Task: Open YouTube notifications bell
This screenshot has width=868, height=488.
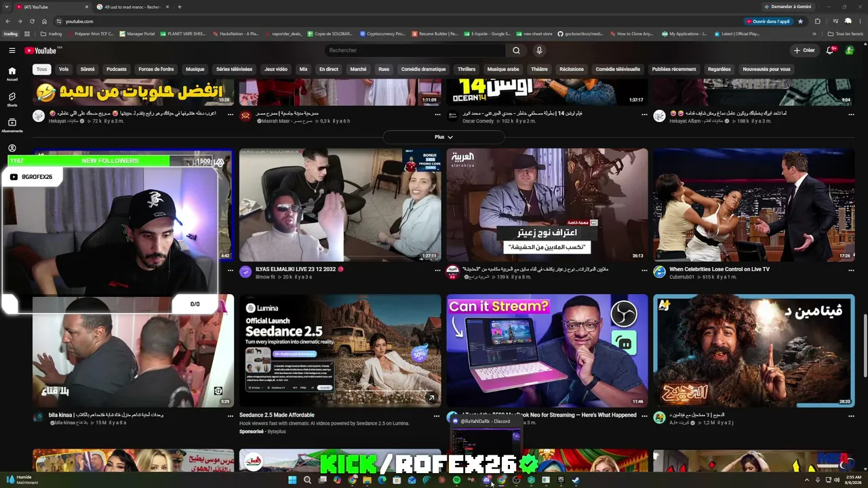Action: pyautogui.click(x=830, y=50)
